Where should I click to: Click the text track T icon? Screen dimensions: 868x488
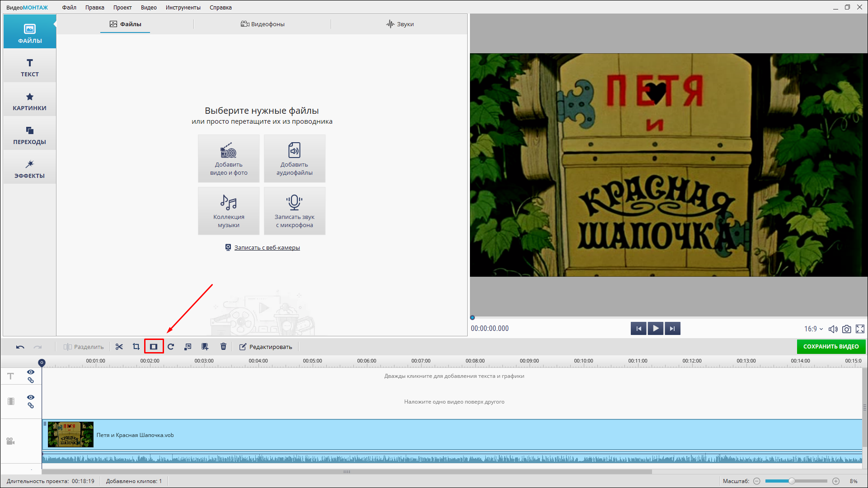coord(11,376)
